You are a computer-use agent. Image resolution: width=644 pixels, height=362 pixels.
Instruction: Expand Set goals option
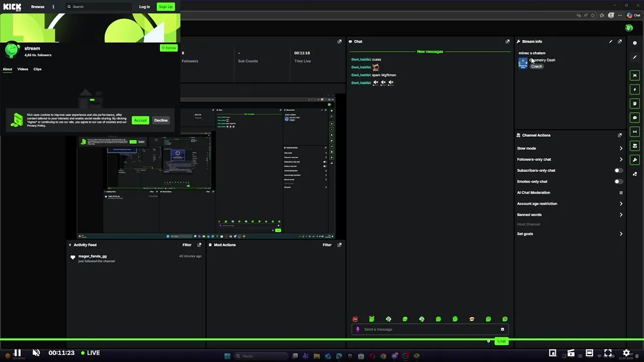click(x=621, y=234)
